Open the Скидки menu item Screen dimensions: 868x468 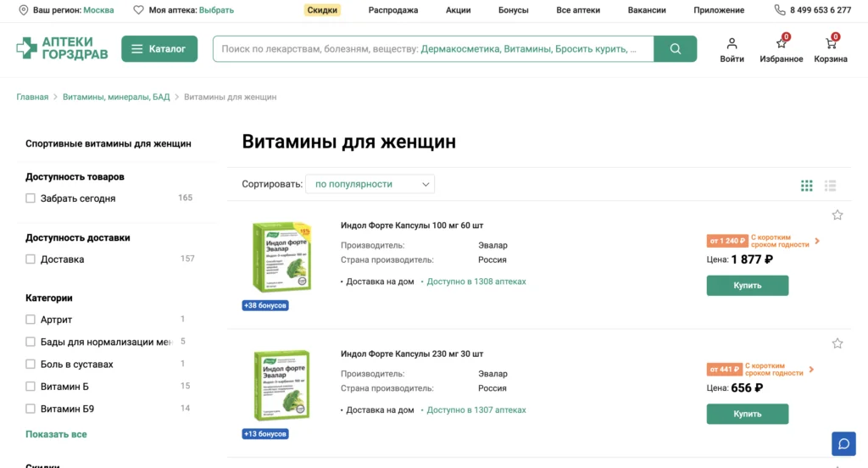pos(322,10)
